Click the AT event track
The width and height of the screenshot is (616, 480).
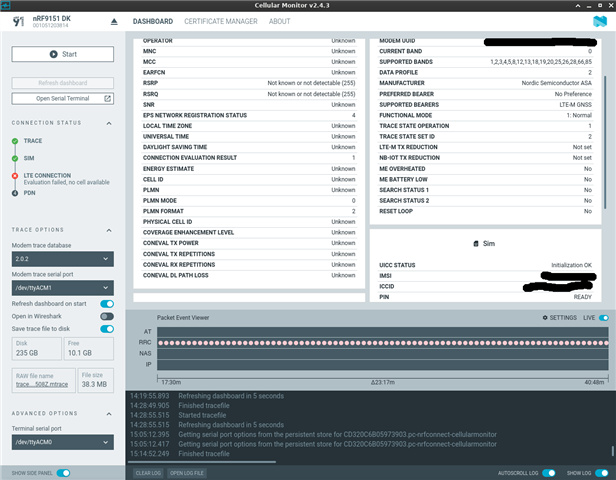(x=383, y=332)
